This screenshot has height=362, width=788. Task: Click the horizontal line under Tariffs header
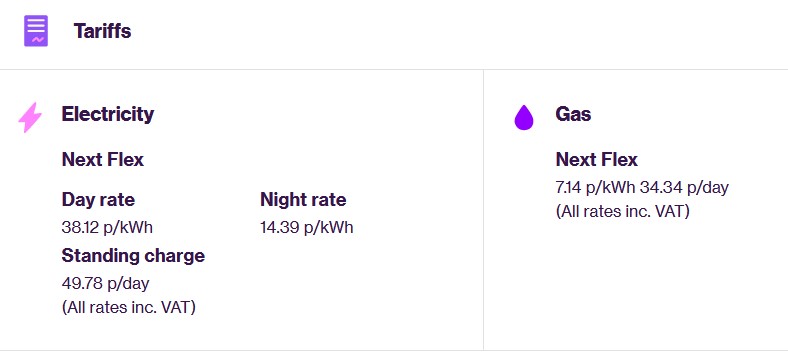pyautogui.click(x=394, y=69)
